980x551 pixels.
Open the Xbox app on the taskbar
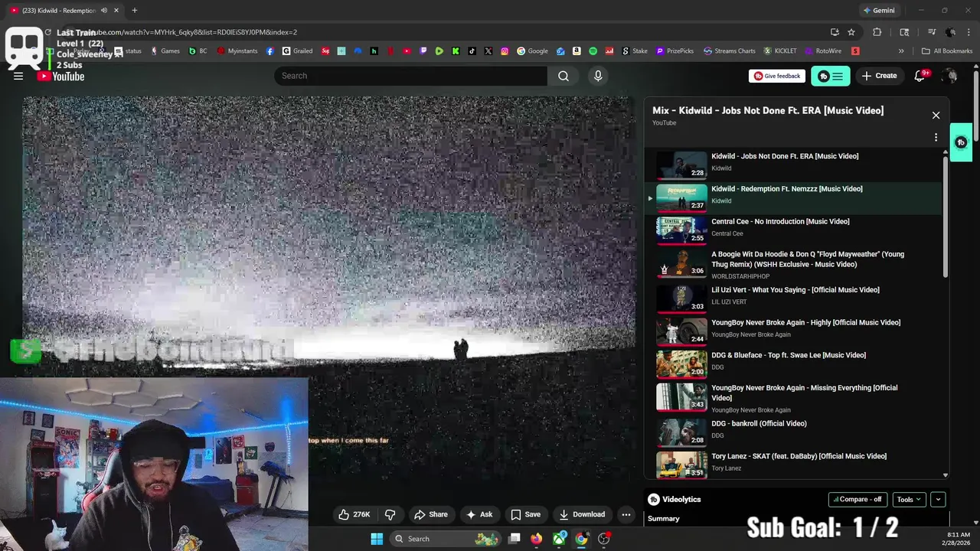click(560, 539)
